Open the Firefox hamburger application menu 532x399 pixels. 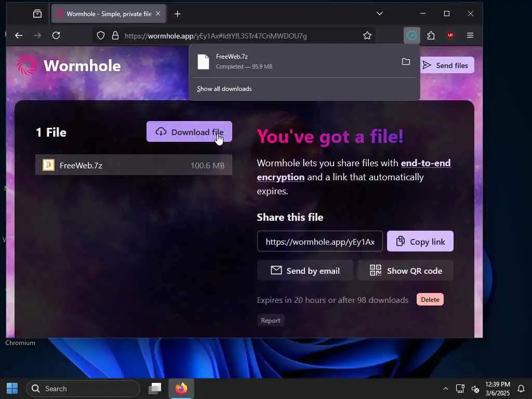point(470,35)
